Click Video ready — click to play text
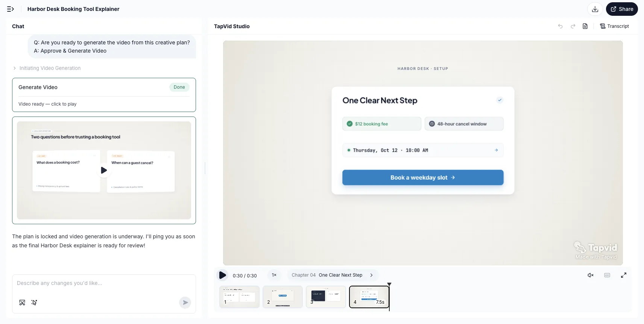This screenshot has height=324, width=644. coord(47,104)
